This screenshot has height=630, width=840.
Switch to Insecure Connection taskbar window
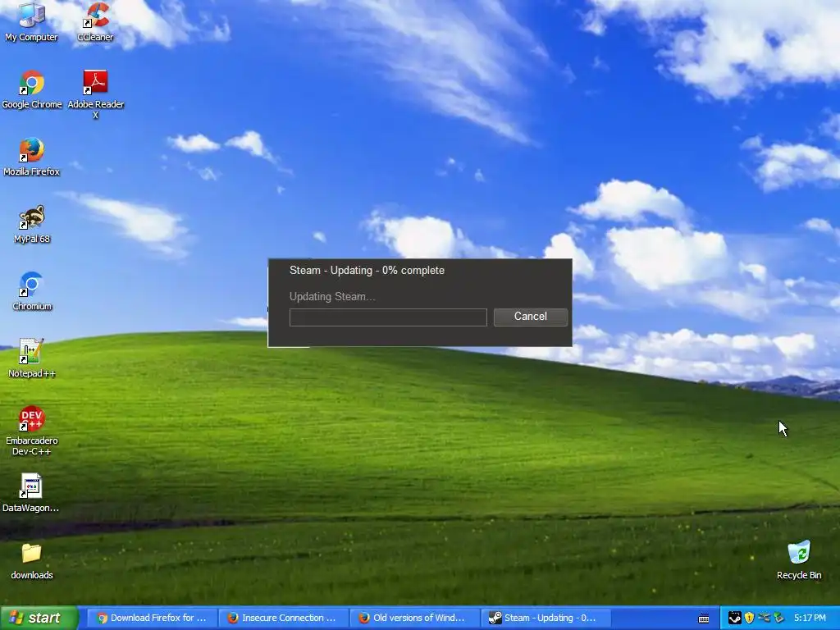click(283, 618)
